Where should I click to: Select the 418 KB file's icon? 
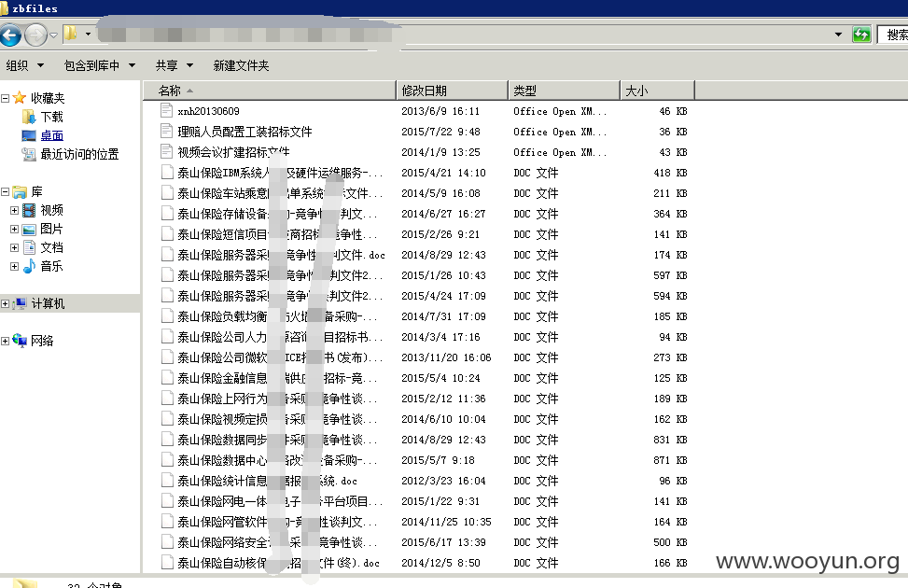click(x=167, y=173)
